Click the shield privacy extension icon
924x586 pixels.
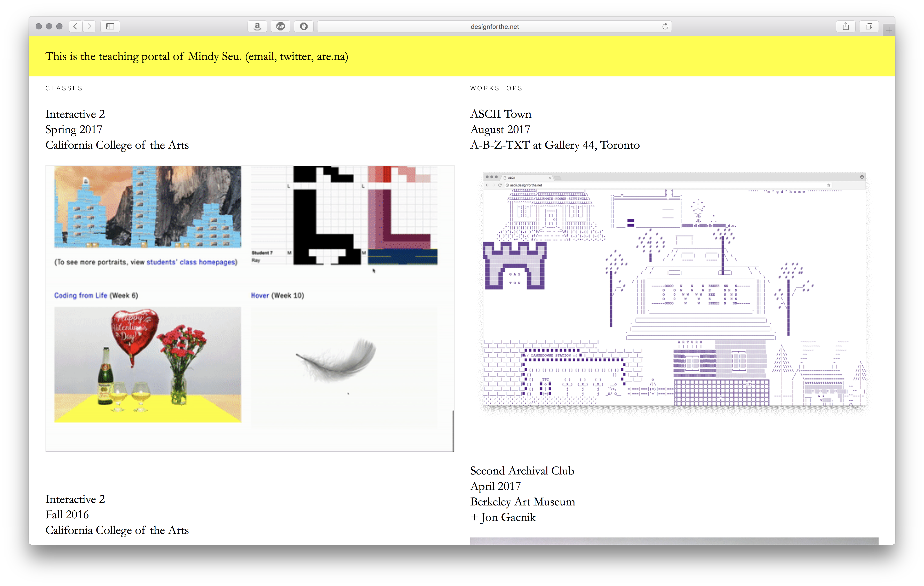pyautogui.click(x=304, y=27)
